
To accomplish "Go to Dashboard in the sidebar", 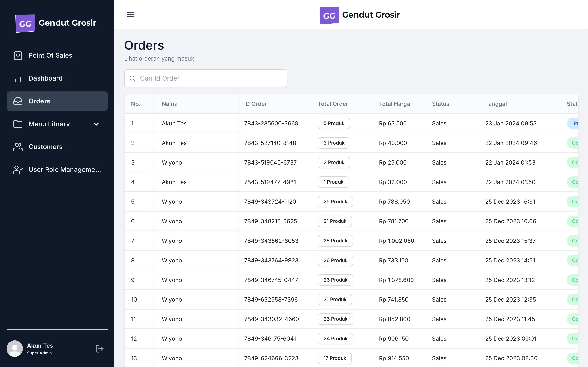I will (46, 78).
